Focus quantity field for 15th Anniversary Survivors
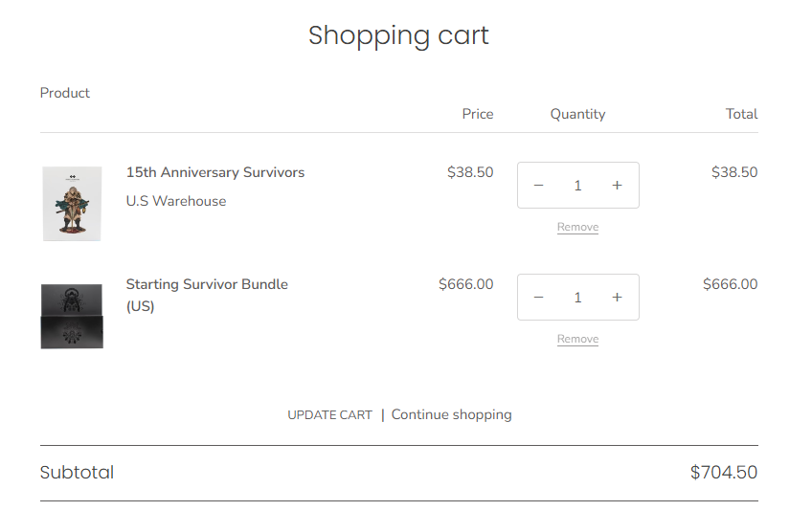This screenshot has height=511, width=812. 577,186
